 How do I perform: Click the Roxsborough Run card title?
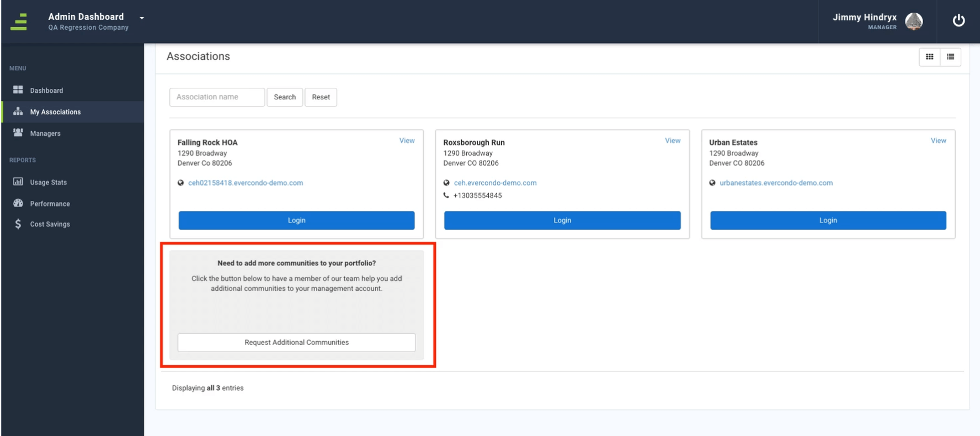(474, 142)
